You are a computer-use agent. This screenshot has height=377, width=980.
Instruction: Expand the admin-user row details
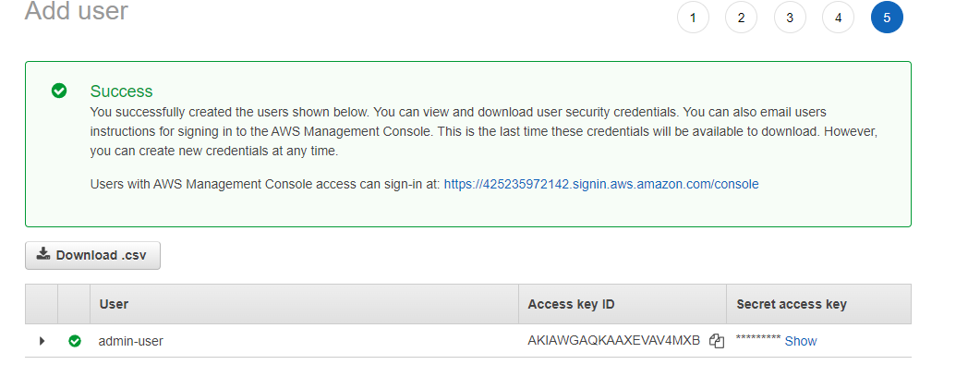(42, 341)
